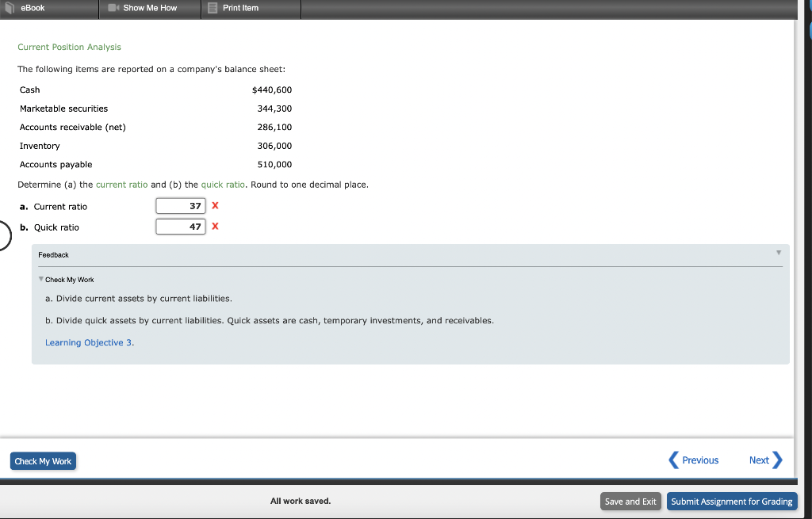Click the red X beside Quick ratio answer

click(214, 226)
